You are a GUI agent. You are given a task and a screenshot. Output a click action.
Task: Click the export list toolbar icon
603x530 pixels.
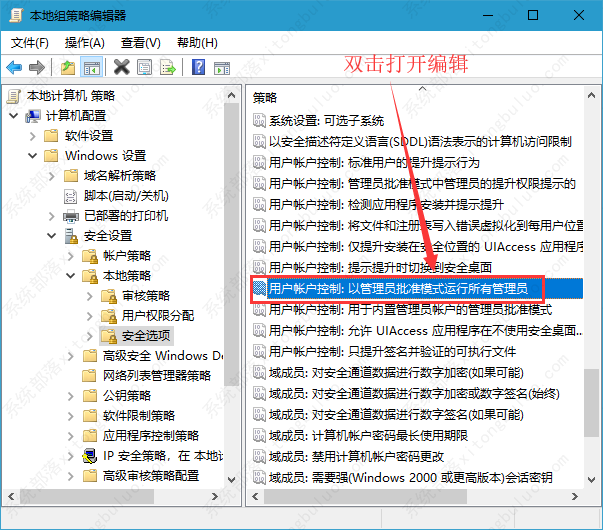167,67
